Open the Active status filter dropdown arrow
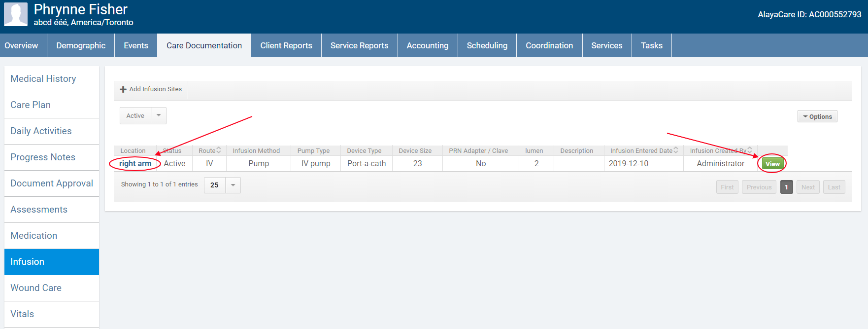This screenshot has width=868, height=329. point(159,115)
